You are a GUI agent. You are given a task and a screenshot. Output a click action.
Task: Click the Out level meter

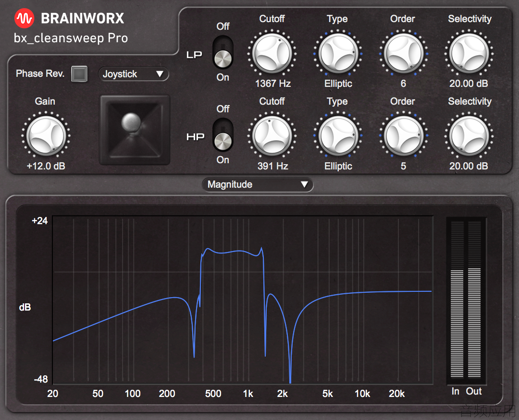(474, 300)
